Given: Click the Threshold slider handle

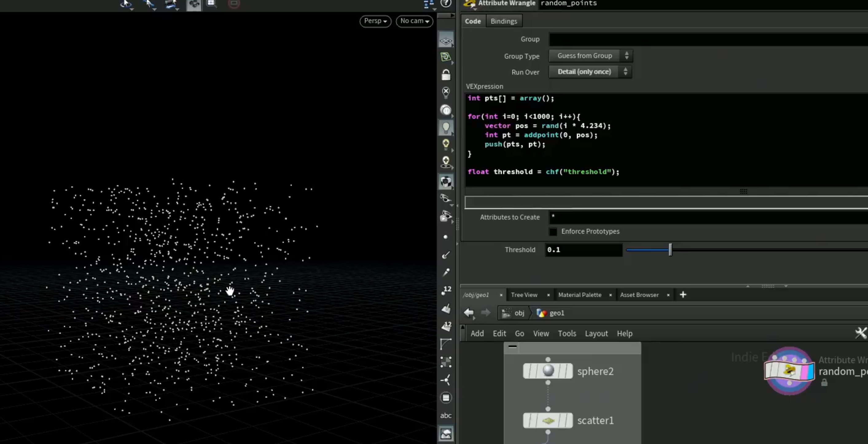Looking at the screenshot, I should tap(670, 250).
